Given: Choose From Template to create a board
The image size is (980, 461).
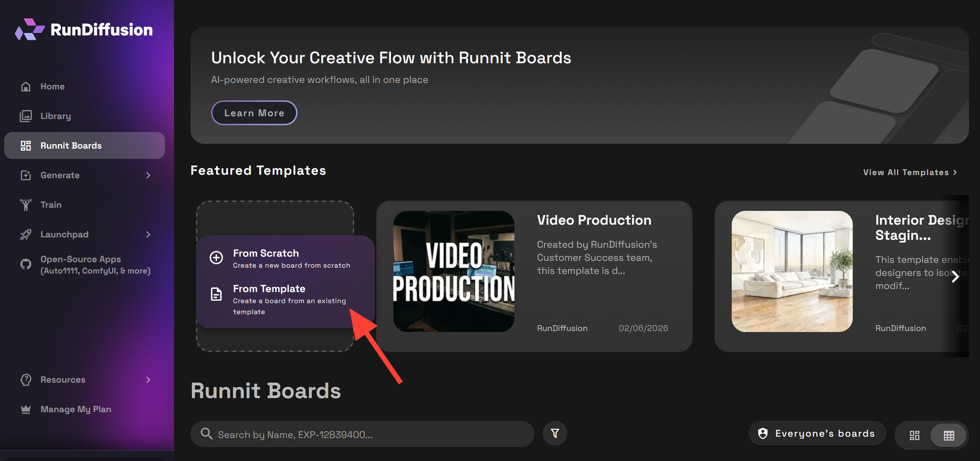Looking at the screenshot, I should pyautogui.click(x=285, y=300).
